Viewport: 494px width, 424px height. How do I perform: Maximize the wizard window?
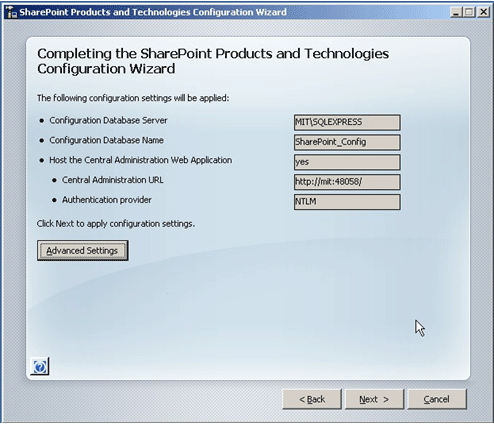click(x=469, y=12)
